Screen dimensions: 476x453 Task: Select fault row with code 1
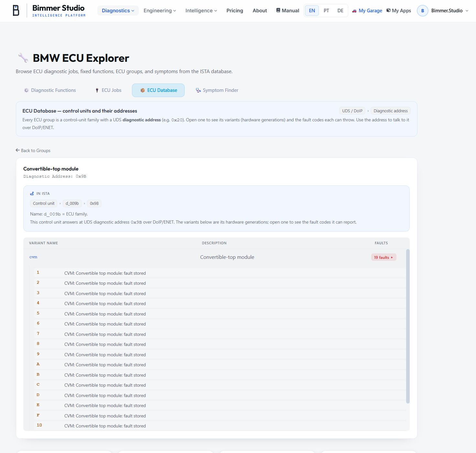pos(220,273)
